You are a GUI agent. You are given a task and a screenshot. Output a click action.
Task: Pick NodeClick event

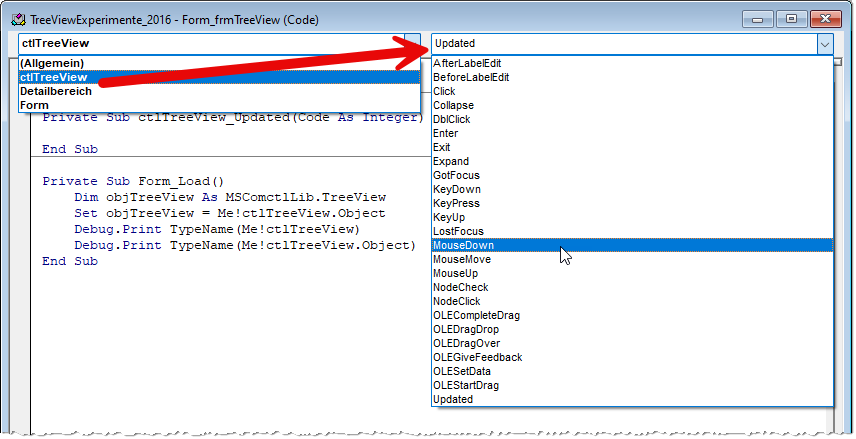pyautogui.click(x=632, y=301)
